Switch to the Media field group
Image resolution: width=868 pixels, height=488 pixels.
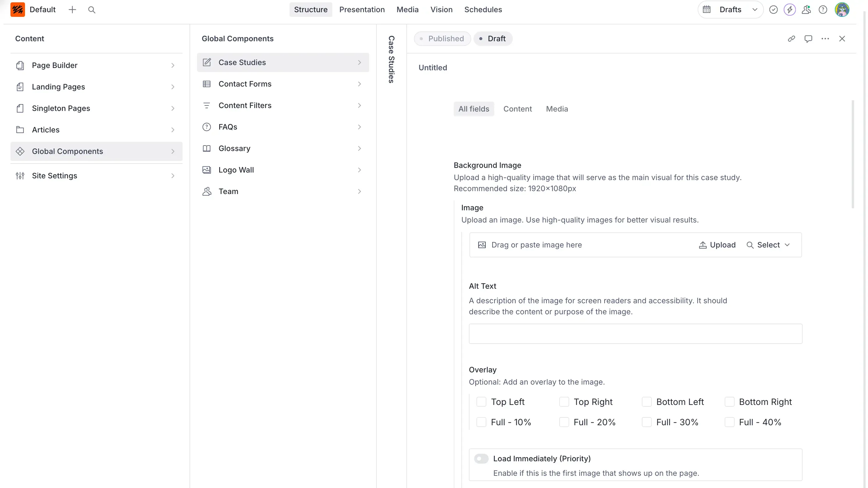557,109
